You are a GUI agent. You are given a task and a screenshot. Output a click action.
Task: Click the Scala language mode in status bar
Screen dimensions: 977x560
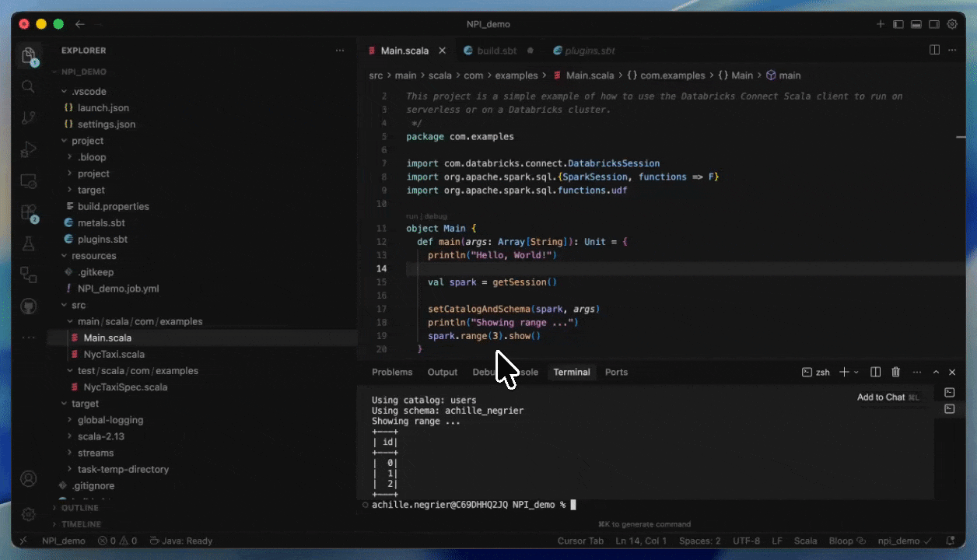click(805, 541)
